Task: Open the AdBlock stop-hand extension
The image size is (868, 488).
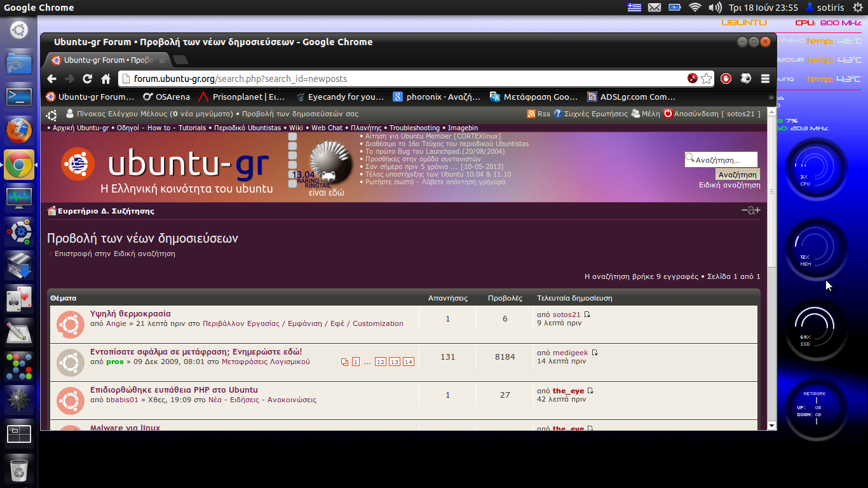Action: pos(726,79)
